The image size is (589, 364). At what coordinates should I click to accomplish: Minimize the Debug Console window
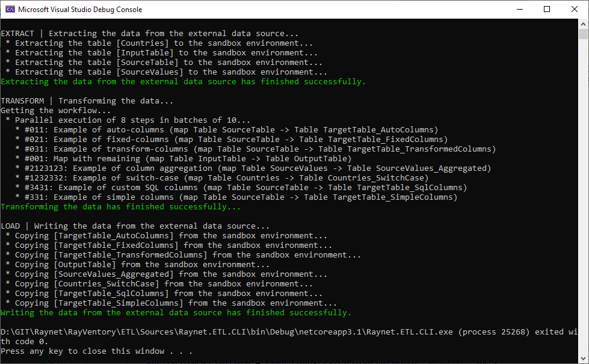pyautogui.click(x=519, y=9)
